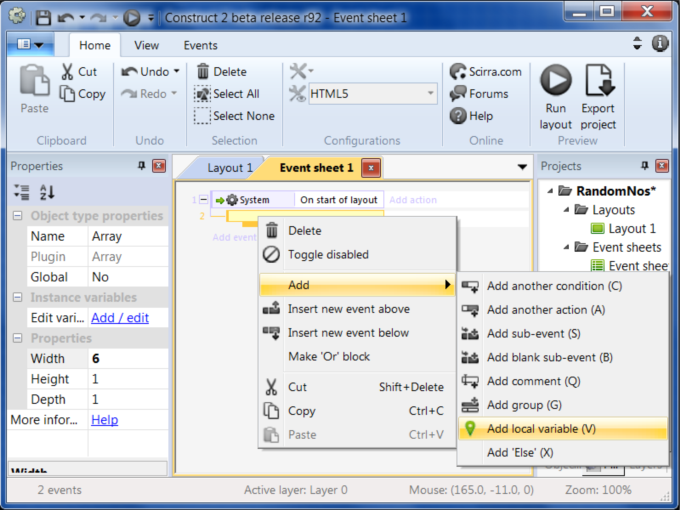Screen dimensions: 680x510
Task: Open Help in the Online group
Action: (471, 116)
